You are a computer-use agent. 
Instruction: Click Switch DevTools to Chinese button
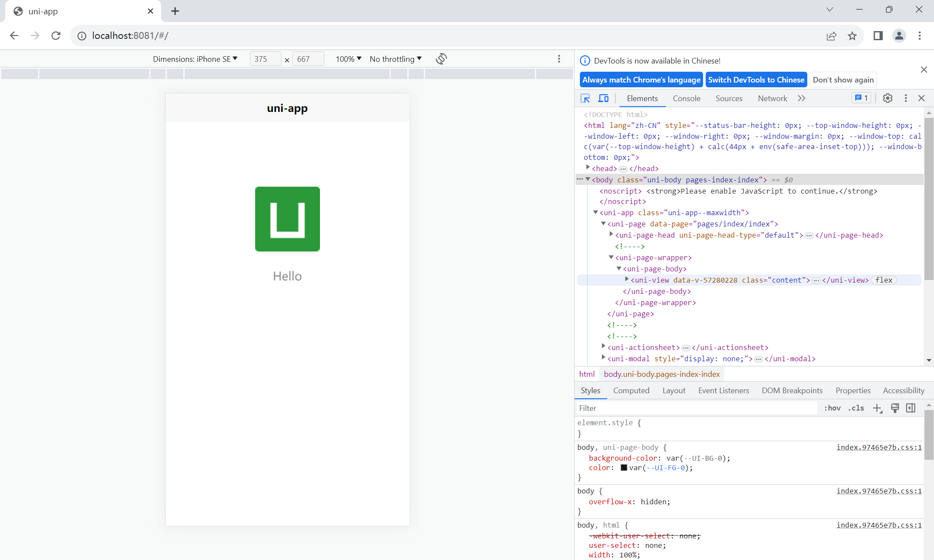(756, 80)
